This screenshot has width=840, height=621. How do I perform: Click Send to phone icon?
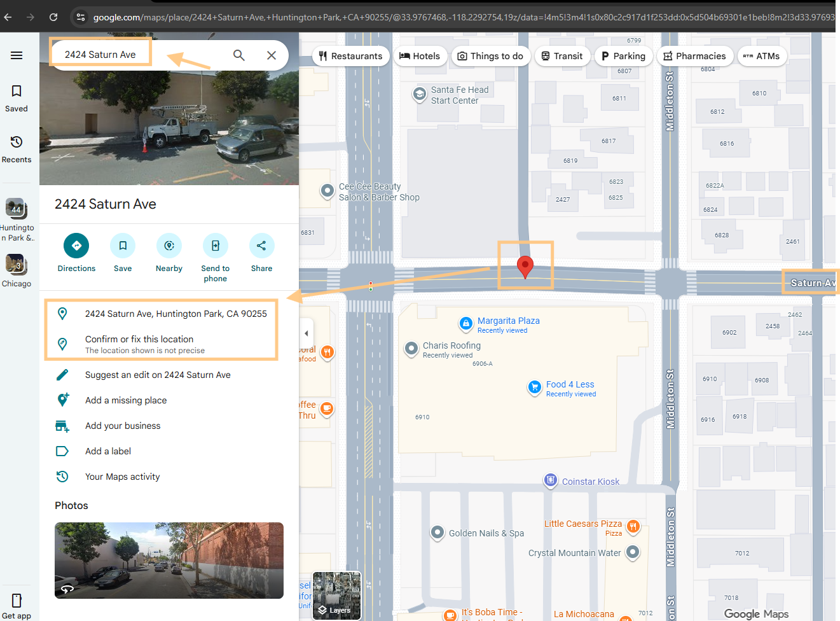click(x=216, y=246)
